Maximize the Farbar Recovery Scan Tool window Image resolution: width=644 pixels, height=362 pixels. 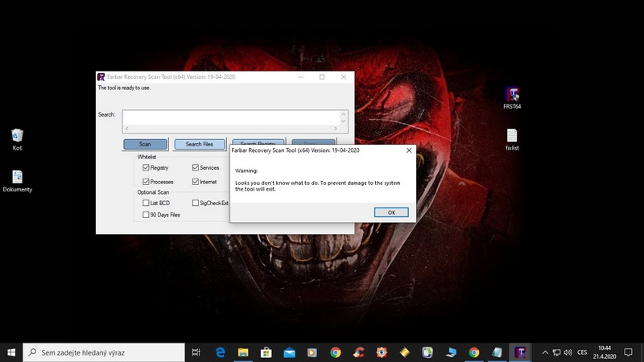click(x=322, y=76)
